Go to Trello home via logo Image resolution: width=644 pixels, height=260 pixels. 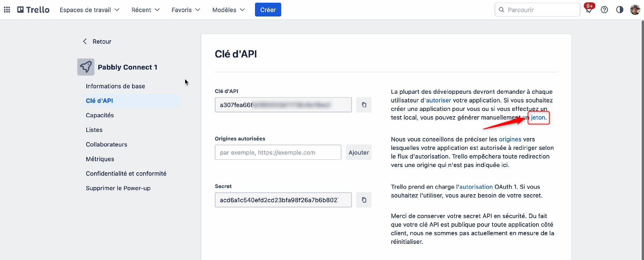33,10
